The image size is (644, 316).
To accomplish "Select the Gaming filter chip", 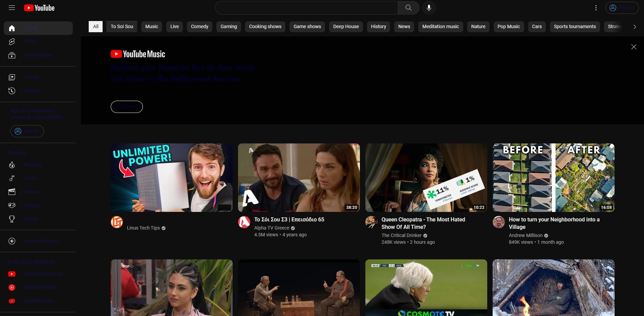I will [229, 27].
